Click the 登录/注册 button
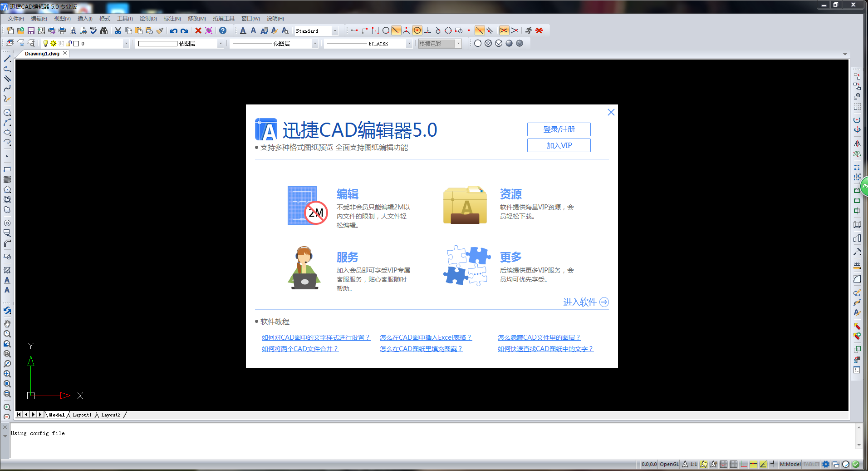868x471 pixels. click(559, 129)
